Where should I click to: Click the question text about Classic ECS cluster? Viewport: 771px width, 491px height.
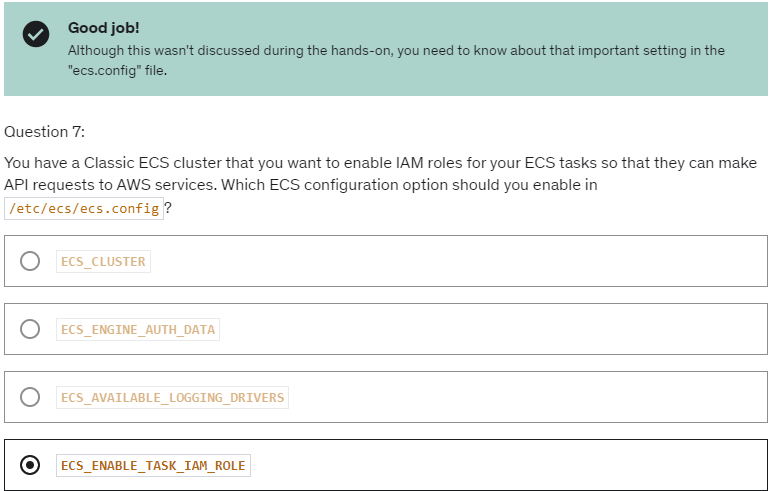click(380, 185)
